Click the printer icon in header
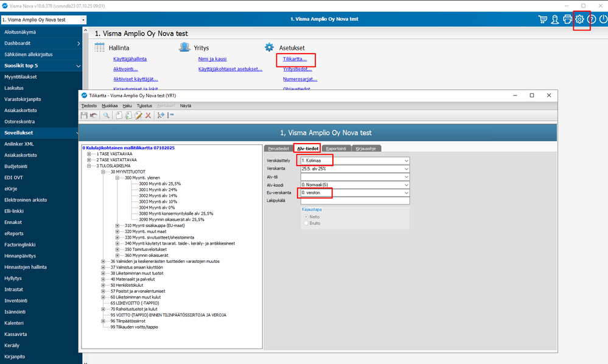Image resolution: width=608 pixels, height=364 pixels. pyautogui.click(x=567, y=19)
